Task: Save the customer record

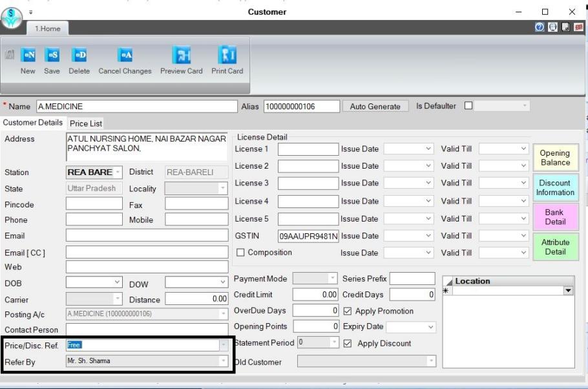Action: pos(52,55)
